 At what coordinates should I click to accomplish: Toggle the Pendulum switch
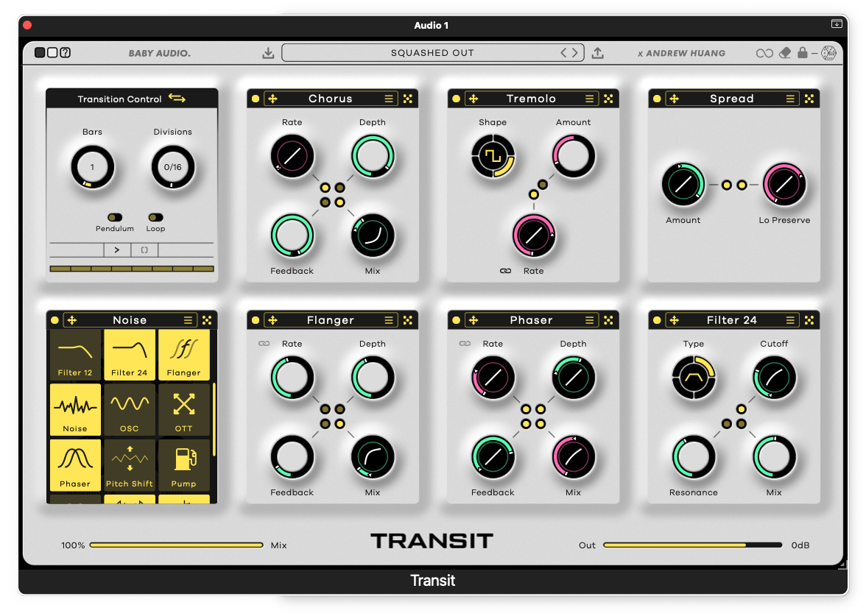(115, 217)
